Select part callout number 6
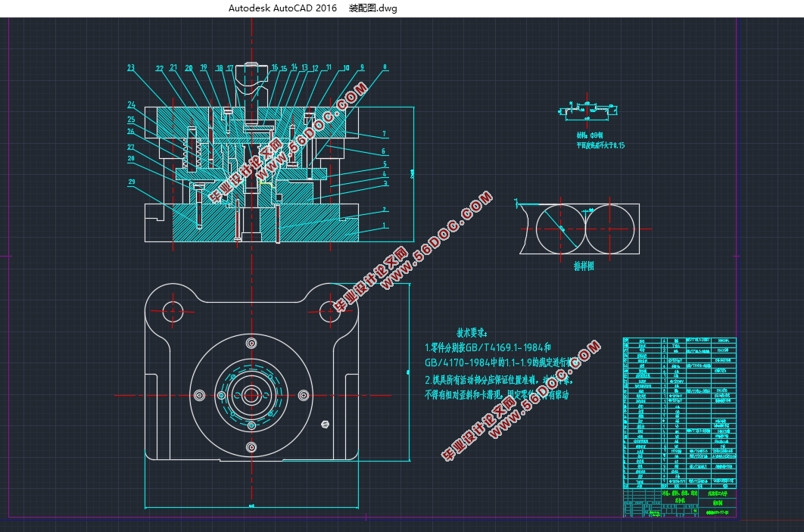The image size is (804, 532). point(383,151)
